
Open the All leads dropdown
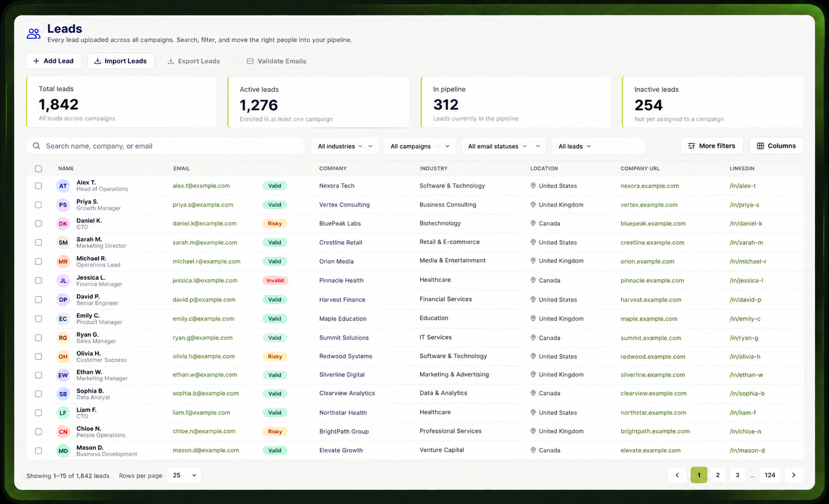click(x=598, y=146)
